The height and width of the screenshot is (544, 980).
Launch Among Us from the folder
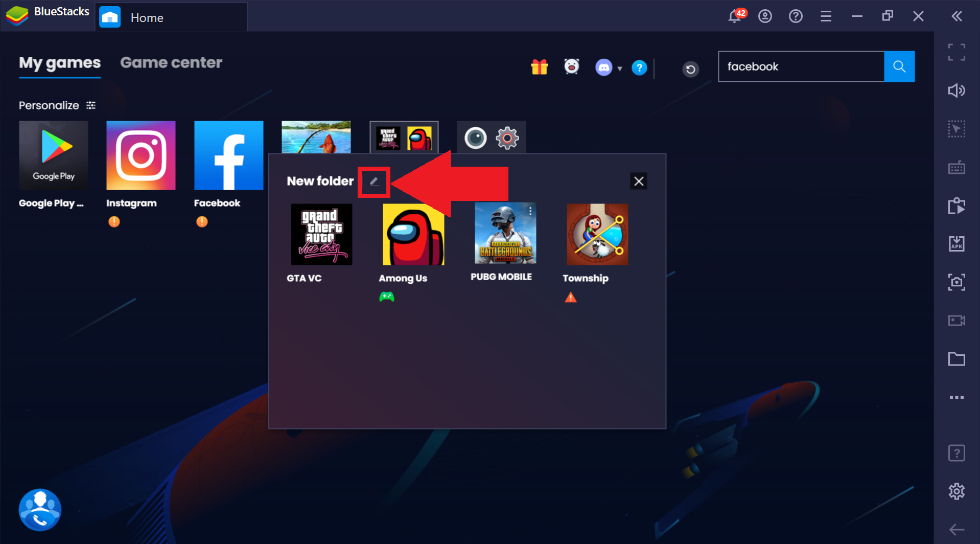coord(413,234)
